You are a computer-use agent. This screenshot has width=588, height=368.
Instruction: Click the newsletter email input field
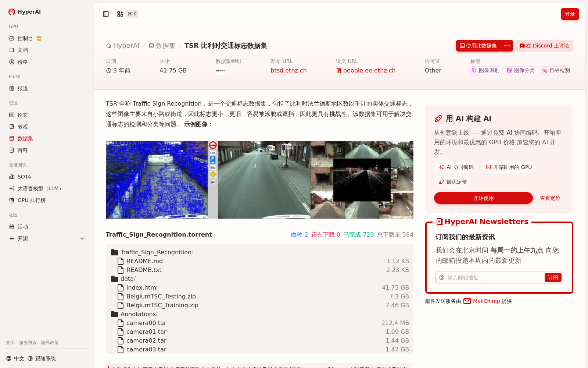495,277
